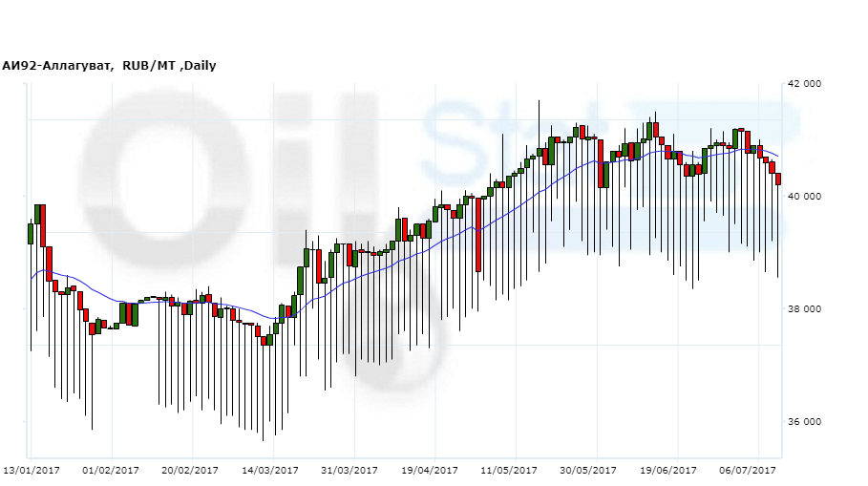This screenshot has height=486, width=868.
Task: Select the 19/06/2017 date label
Action: [668, 471]
